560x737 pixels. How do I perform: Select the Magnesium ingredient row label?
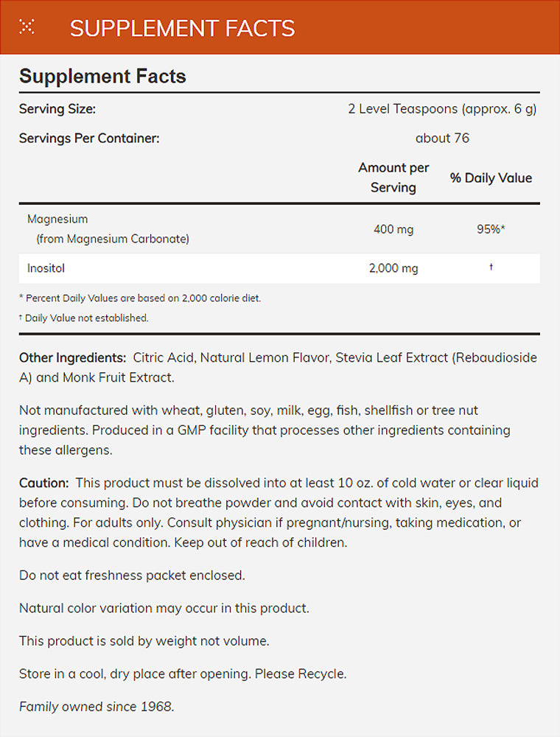pos(57,219)
